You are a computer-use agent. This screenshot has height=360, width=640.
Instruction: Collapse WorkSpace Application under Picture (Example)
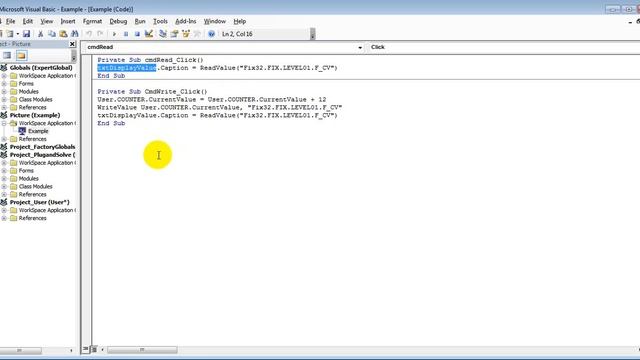pyautogui.click(x=4, y=123)
